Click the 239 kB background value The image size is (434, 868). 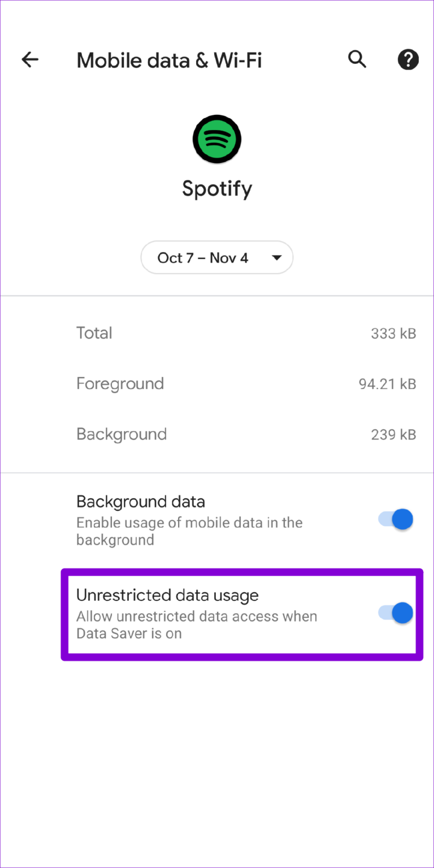tap(393, 434)
